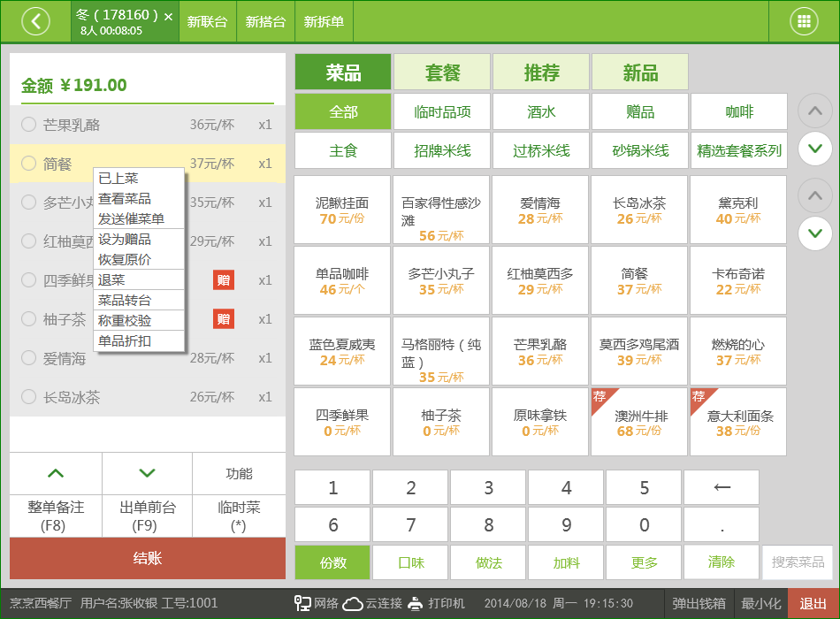This screenshot has width=840, height=619.
Task: Choose 发送催菜单 in the context menu
Action: coord(139,219)
